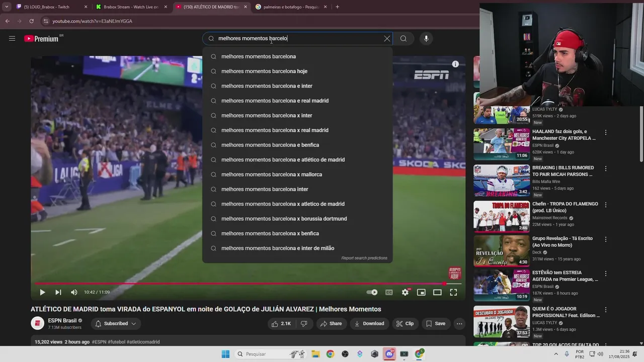The image size is (644, 362).
Task: Switch to miniplayer
Action: (421, 292)
